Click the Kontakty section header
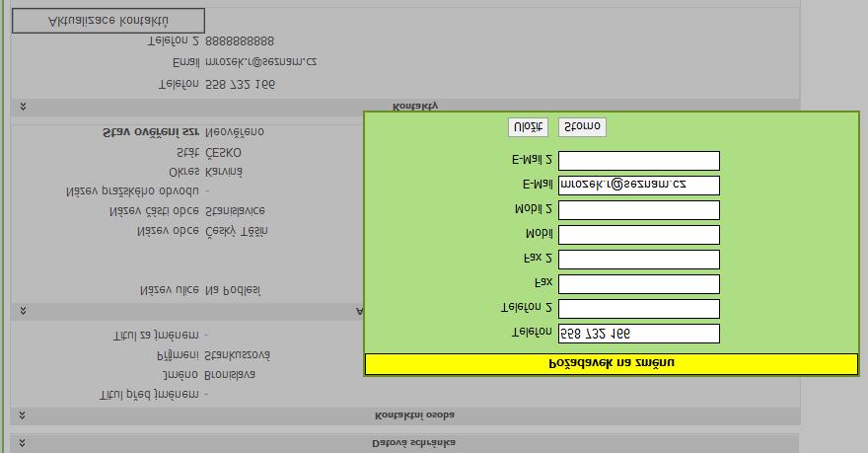868x453 pixels. 405,107
